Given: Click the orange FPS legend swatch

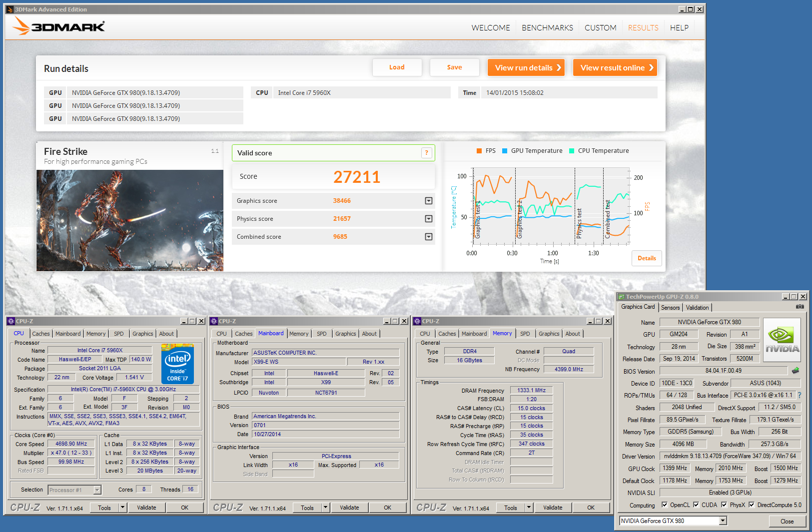Looking at the screenshot, I should 479,151.
